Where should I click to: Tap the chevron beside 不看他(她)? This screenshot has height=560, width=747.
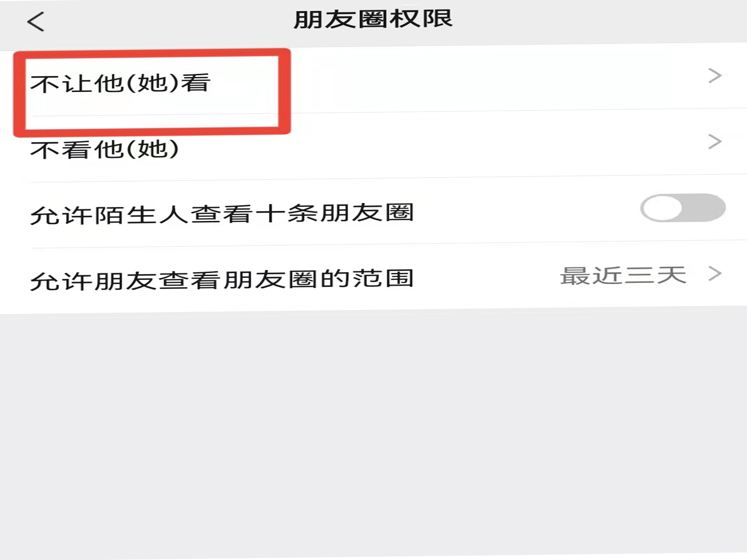(x=715, y=141)
